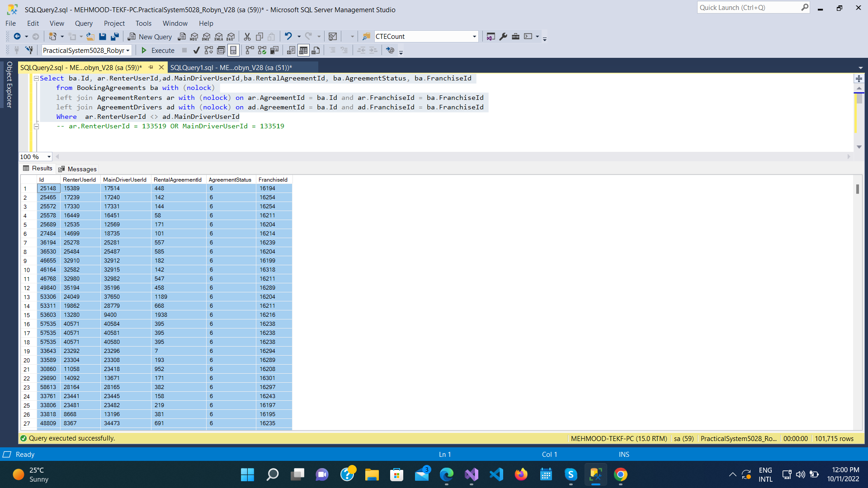Click the Save file icon
This screenshot has height=488, width=868.
point(103,37)
